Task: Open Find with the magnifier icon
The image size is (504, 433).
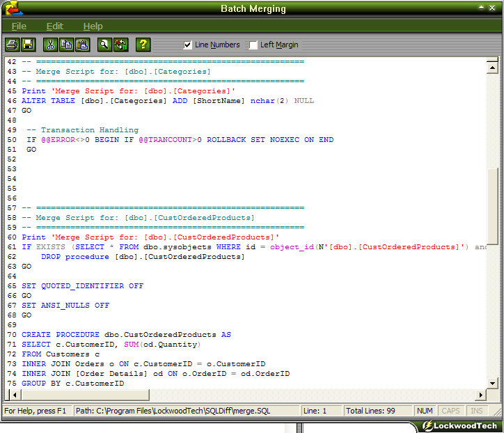Action: tap(104, 45)
